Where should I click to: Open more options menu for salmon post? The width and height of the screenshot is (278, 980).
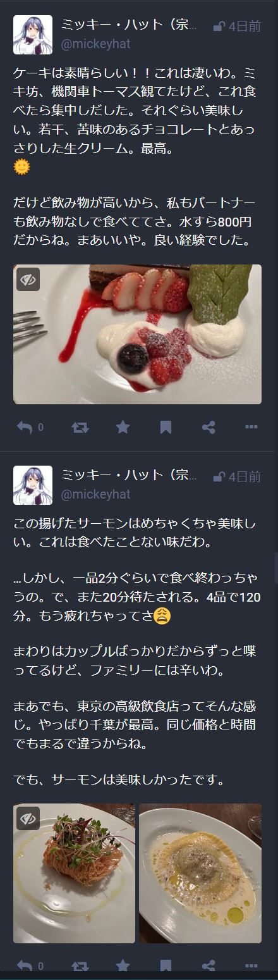(251, 966)
